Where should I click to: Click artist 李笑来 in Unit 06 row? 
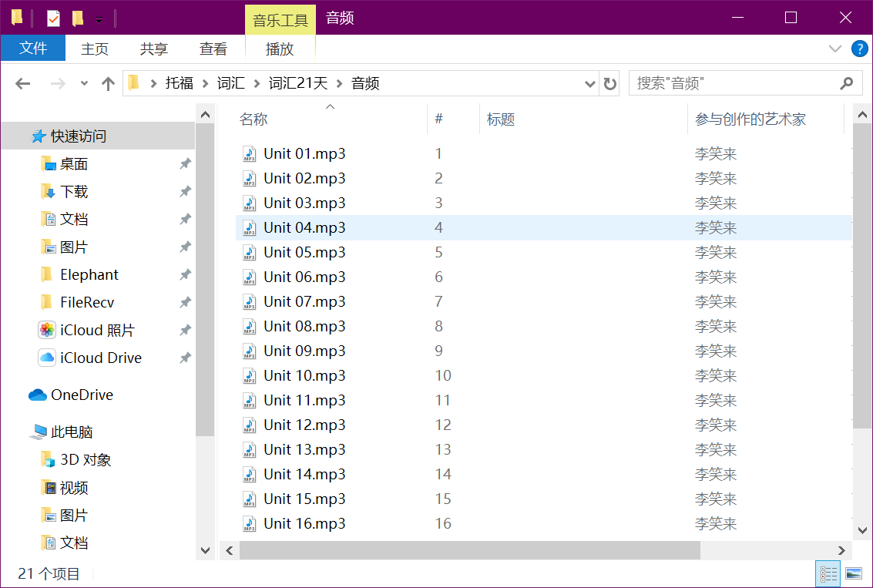pyautogui.click(x=716, y=277)
